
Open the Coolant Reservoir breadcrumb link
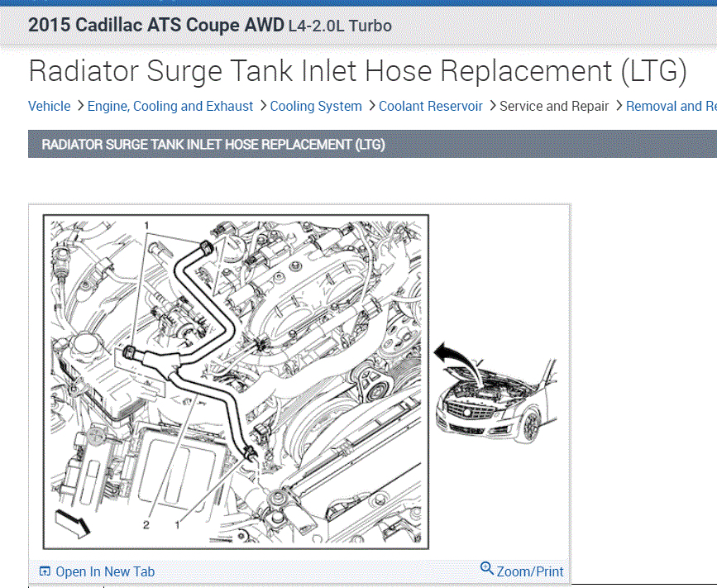430,106
